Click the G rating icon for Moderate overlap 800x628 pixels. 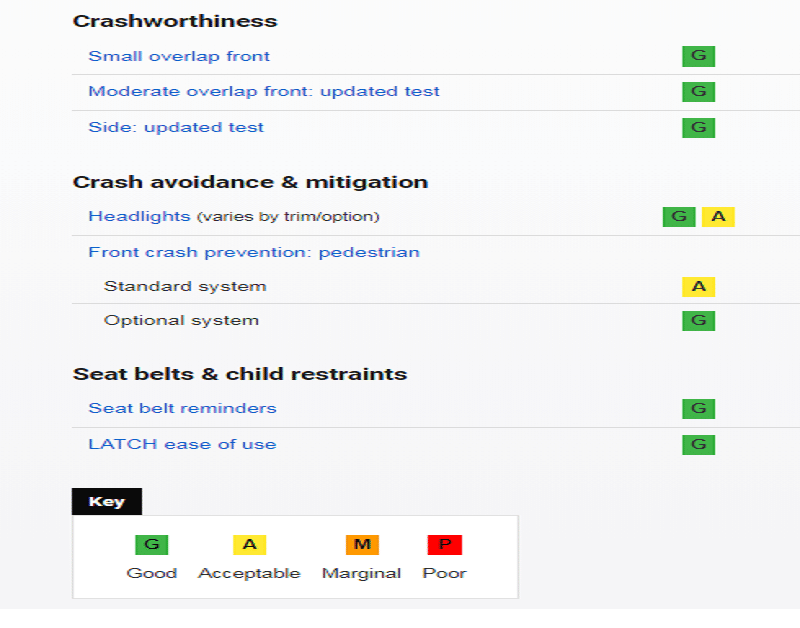pyautogui.click(x=698, y=92)
